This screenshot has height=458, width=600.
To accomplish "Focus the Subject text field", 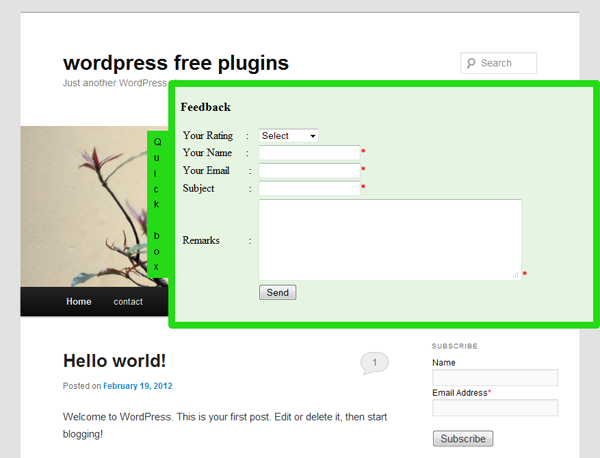I will (x=309, y=188).
